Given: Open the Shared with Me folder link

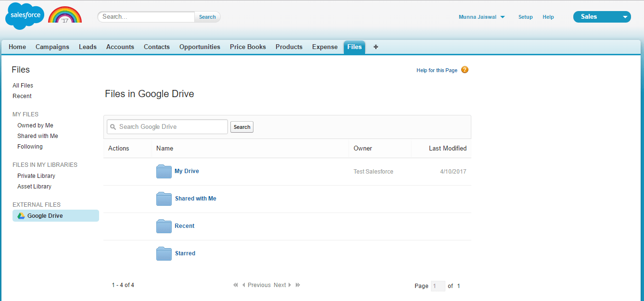Looking at the screenshot, I should click(x=196, y=199).
